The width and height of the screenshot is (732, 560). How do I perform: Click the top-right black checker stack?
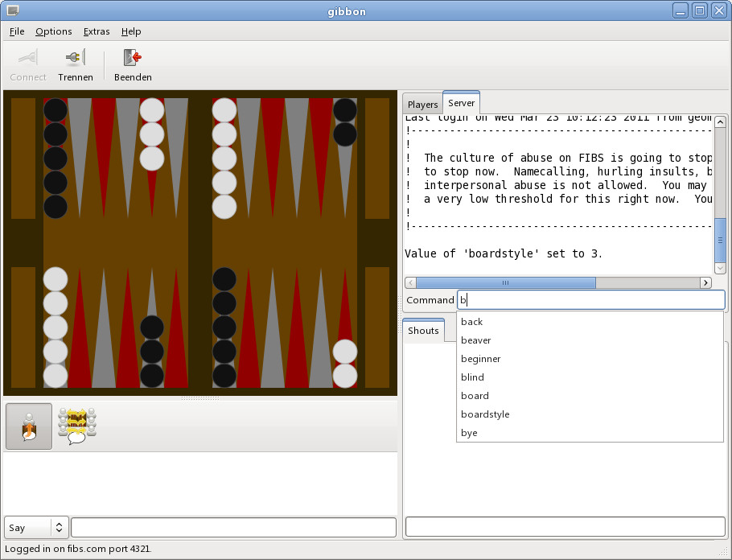pyautogui.click(x=345, y=122)
